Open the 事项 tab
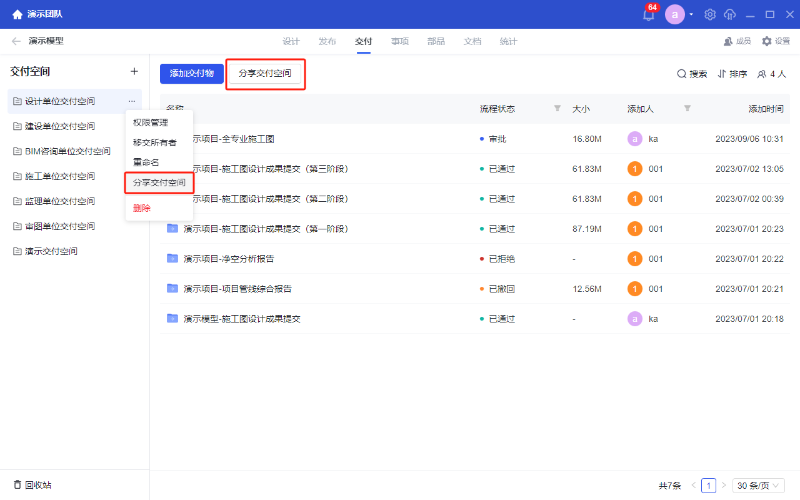 (399, 41)
